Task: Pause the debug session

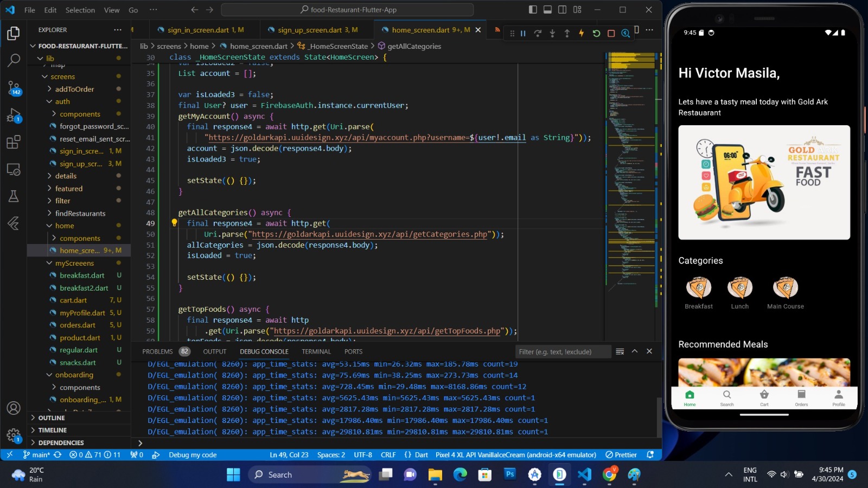Action: (523, 33)
